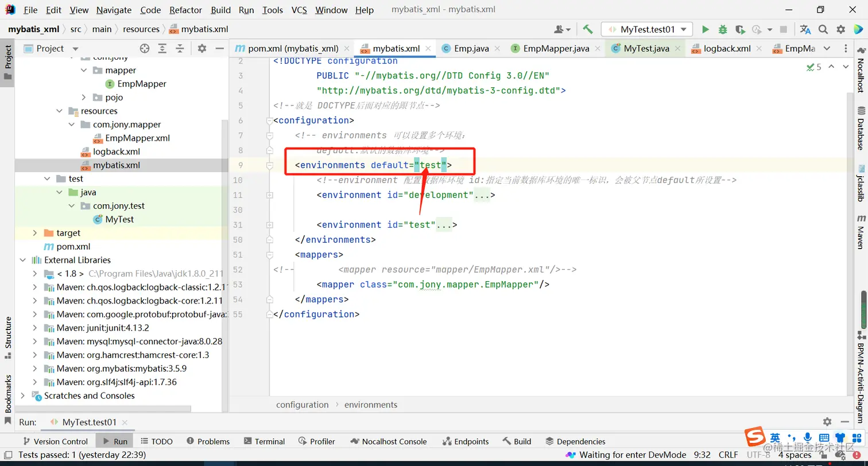Image resolution: width=868 pixels, height=466 pixels.
Task: Open the Navigate menu
Action: (114, 10)
